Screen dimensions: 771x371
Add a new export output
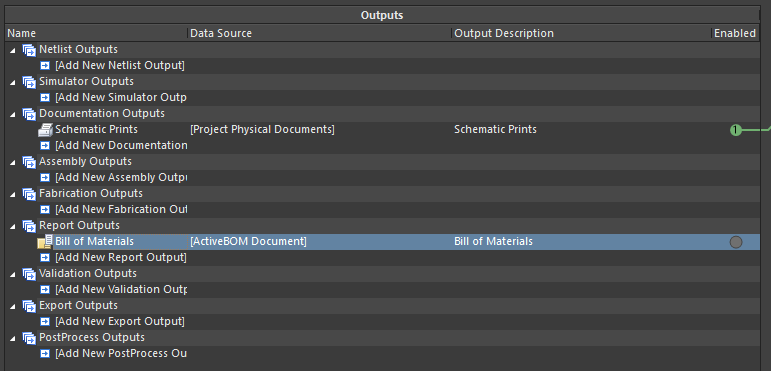119,322
